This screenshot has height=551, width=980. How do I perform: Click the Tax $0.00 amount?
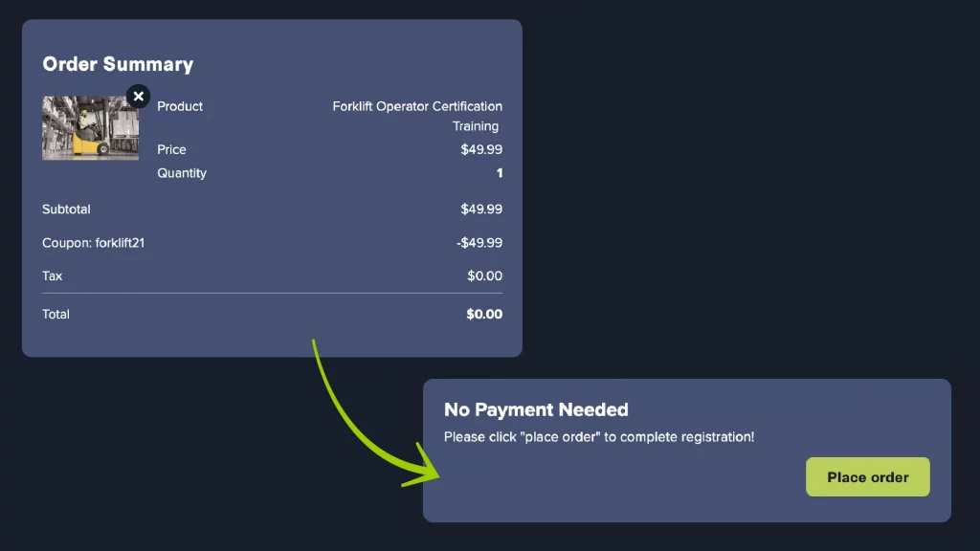(x=485, y=276)
